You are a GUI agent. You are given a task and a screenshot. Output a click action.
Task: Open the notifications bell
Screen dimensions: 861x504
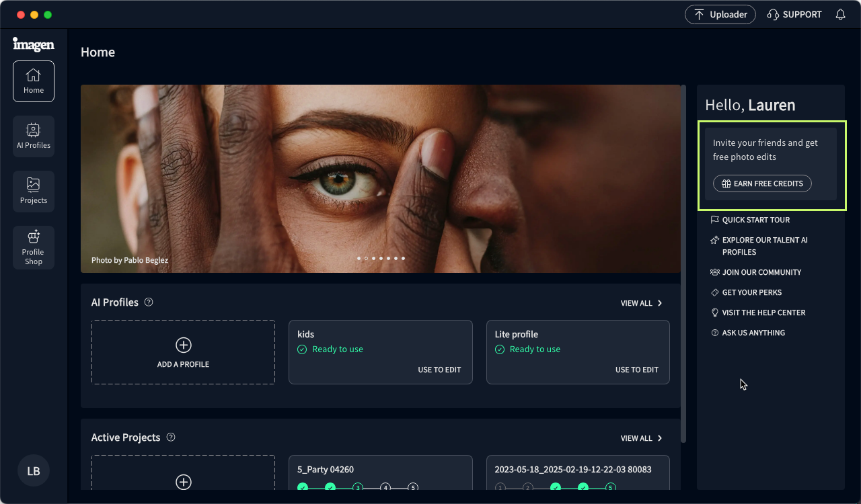click(x=840, y=14)
